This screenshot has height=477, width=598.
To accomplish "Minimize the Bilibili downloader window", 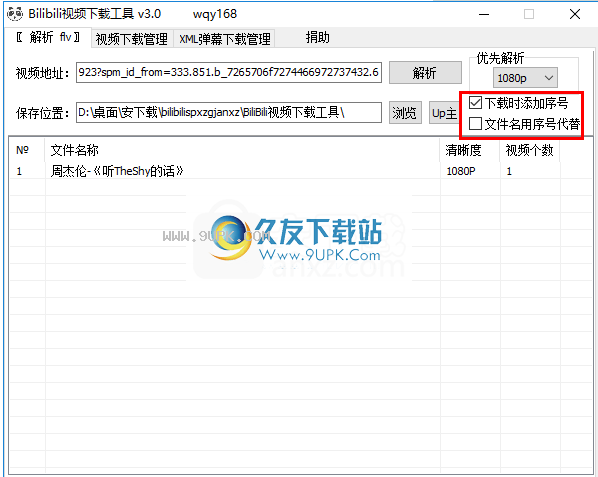I will [484, 14].
